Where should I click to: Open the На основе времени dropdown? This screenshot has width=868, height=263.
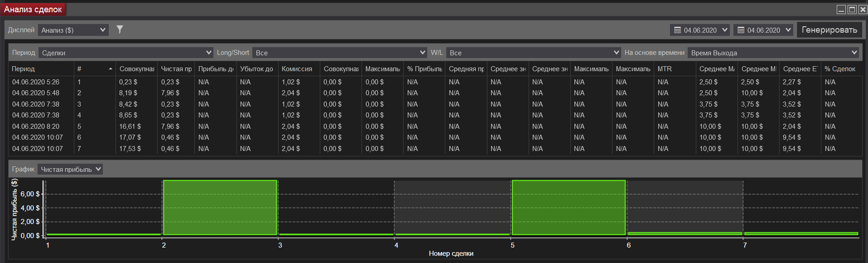[x=773, y=53]
